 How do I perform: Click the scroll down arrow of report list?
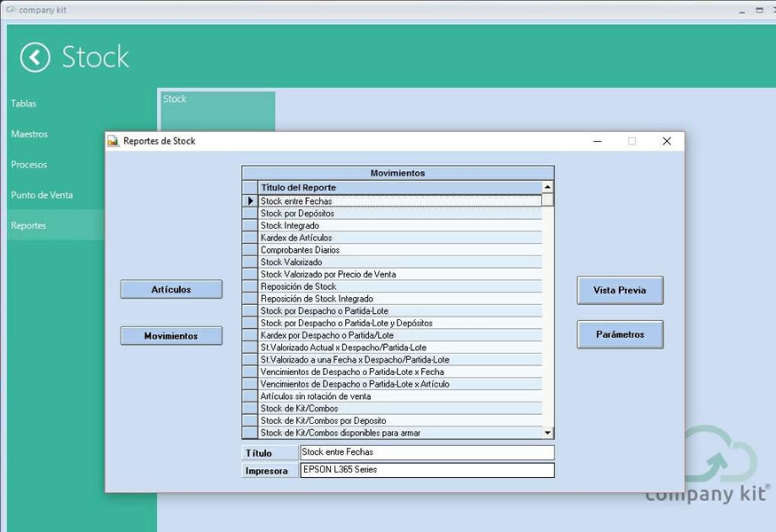coord(547,433)
